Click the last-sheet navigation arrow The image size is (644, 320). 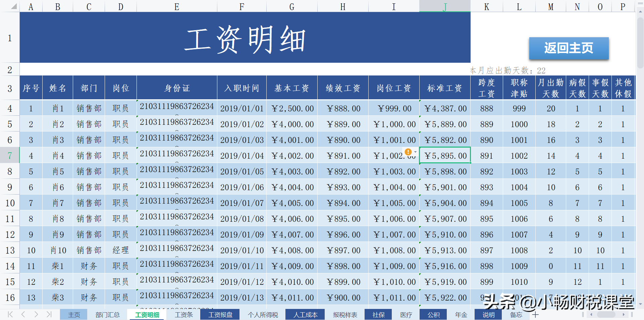(x=49, y=315)
